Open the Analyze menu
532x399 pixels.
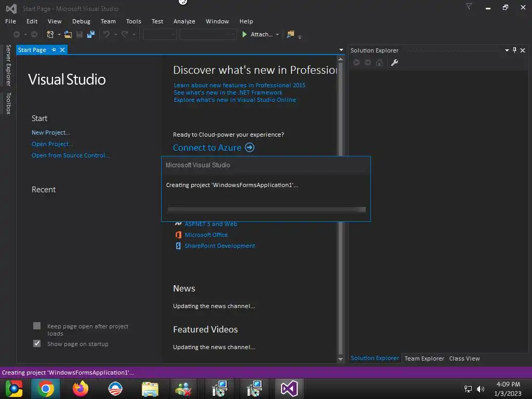[x=184, y=21]
